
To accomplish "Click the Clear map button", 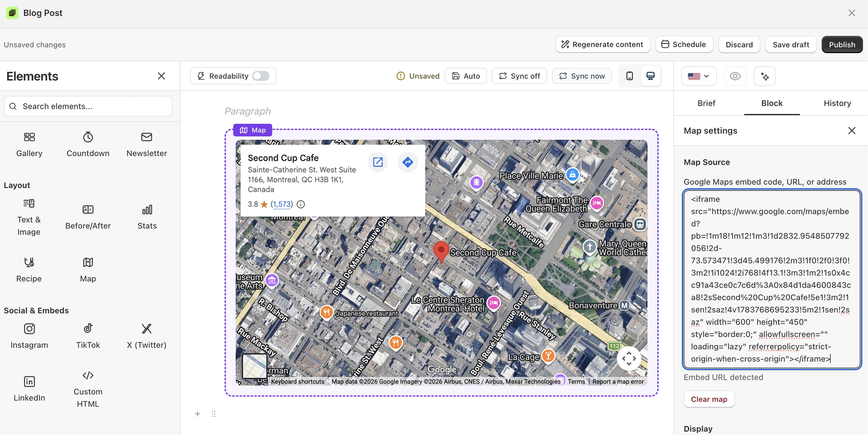I will [709, 399].
